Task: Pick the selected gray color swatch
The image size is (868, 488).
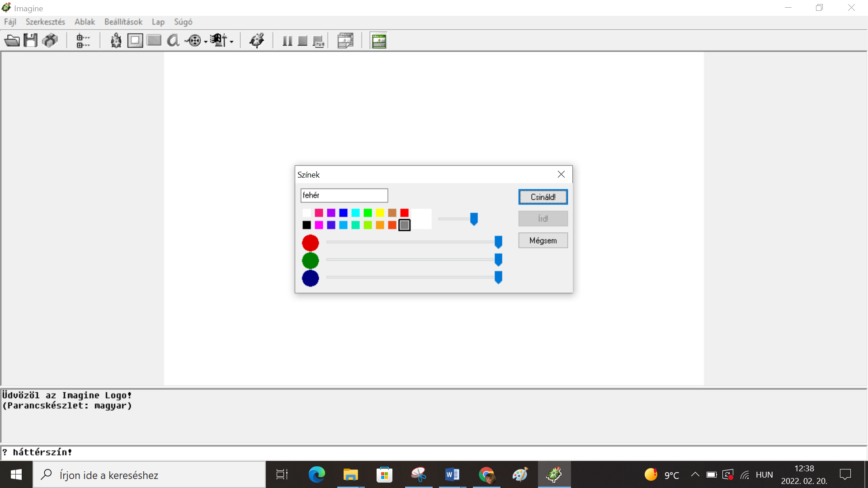Action: pyautogui.click(x=404, y=225)
